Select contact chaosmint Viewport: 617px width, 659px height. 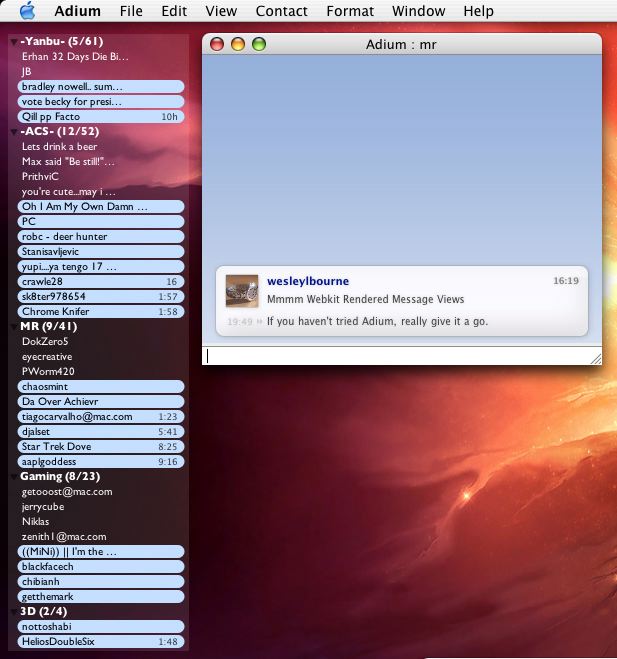point(101,387)
